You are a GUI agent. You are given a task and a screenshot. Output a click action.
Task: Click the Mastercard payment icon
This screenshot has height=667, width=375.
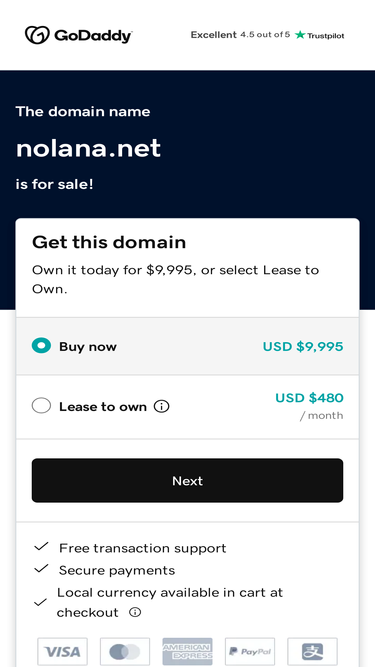click(125, 651)
